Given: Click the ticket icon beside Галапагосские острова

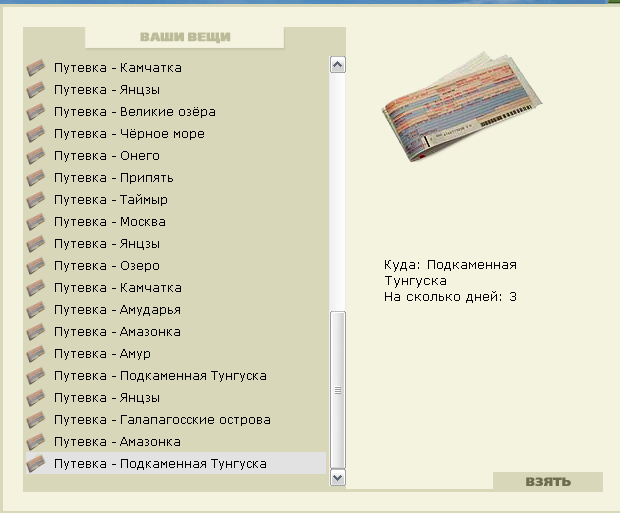Looking at the screenshot, I should (36, 420).
